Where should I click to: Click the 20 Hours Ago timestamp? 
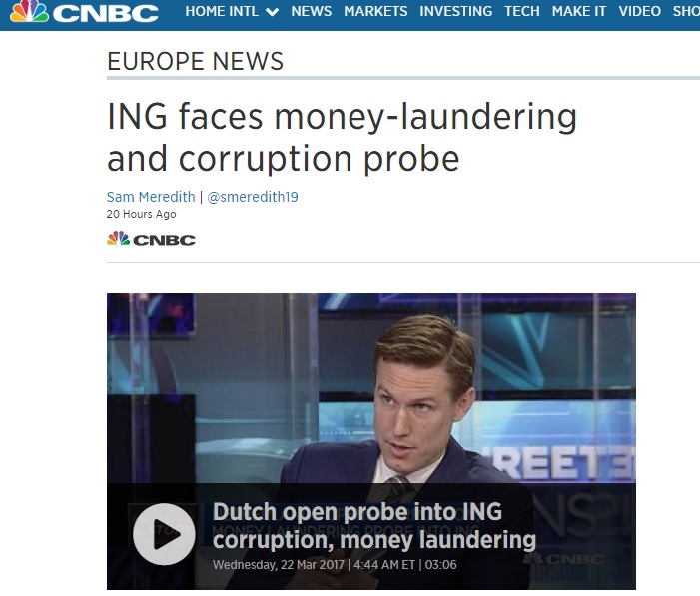coord(141,214)
